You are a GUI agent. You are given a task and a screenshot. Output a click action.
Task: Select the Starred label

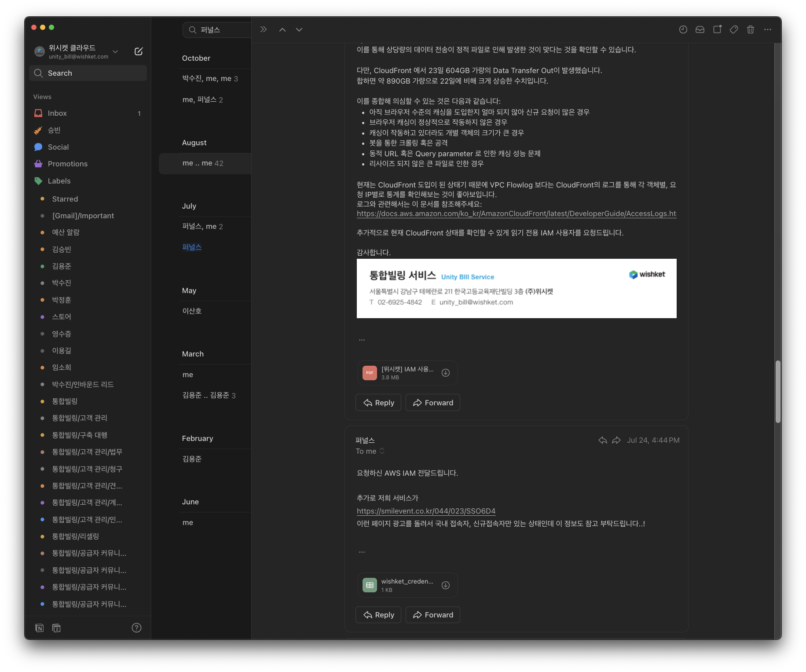click(65, 199)
